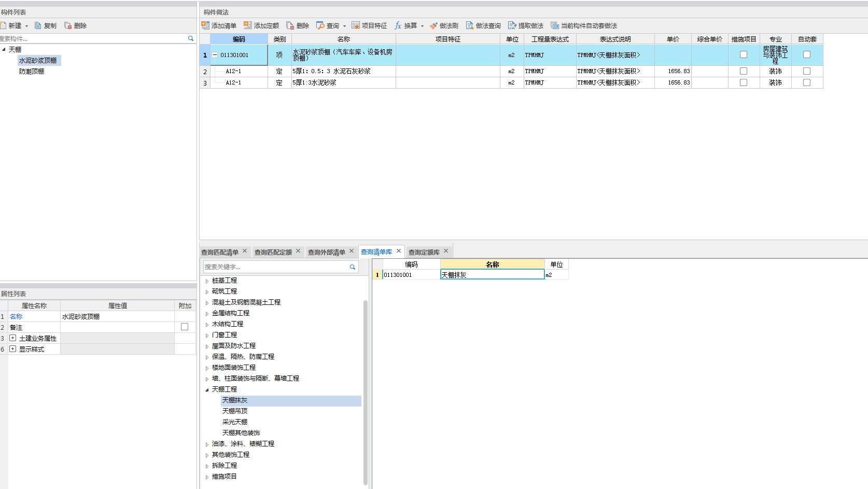Toggle 附加 checkbox for 备注 property
This screenshot has height=489, width=868.
(185, 327)
